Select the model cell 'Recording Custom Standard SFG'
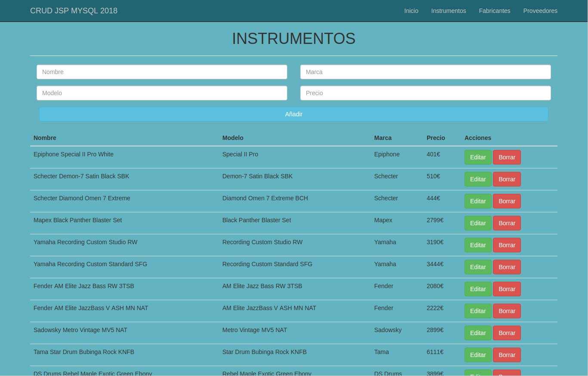The width and height of the screenshot is (588, 376). 267,264
